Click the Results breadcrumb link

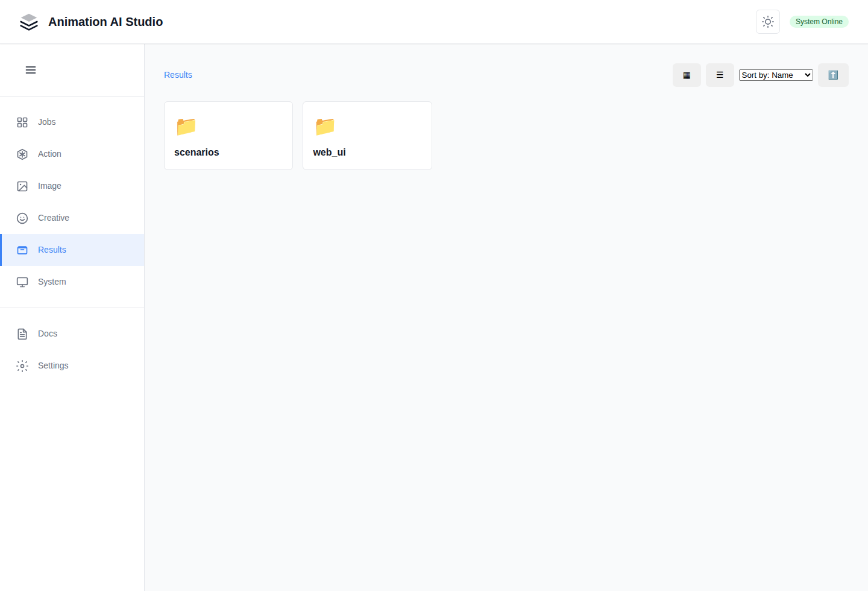tap(178, 75)
